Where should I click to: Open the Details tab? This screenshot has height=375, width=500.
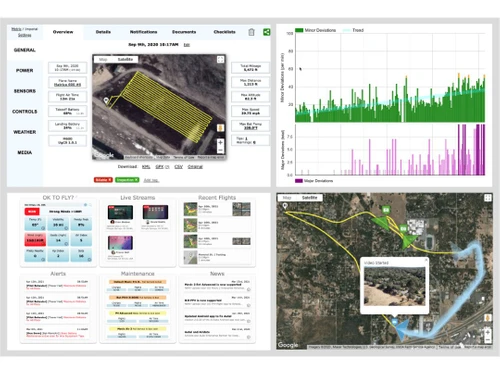pyautogui.click(x=103, y=32)
